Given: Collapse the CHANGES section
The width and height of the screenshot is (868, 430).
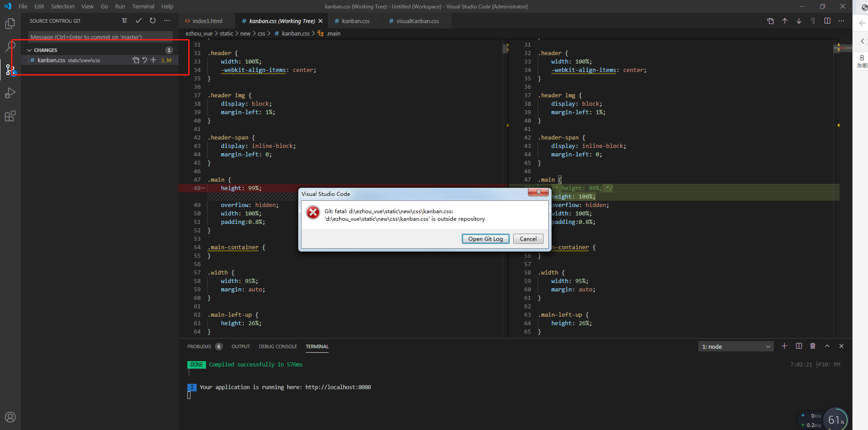Looking at the screenshot, I should coord(29,50).
